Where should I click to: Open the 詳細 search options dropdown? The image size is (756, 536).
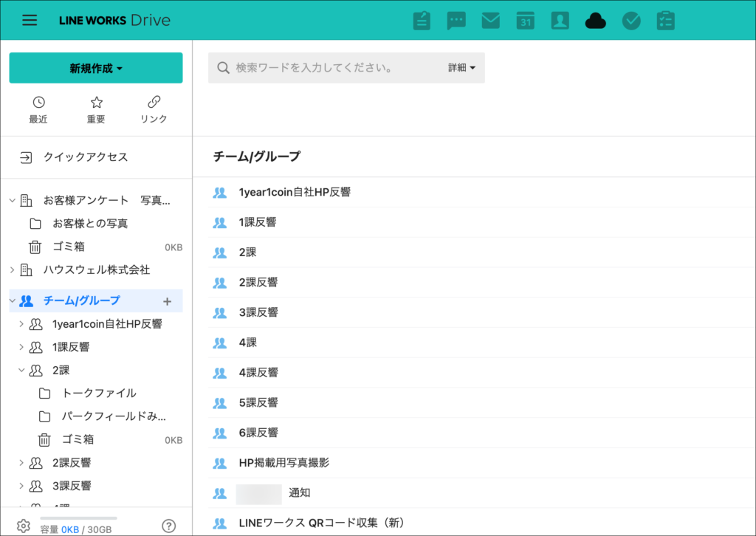(461, 68)
